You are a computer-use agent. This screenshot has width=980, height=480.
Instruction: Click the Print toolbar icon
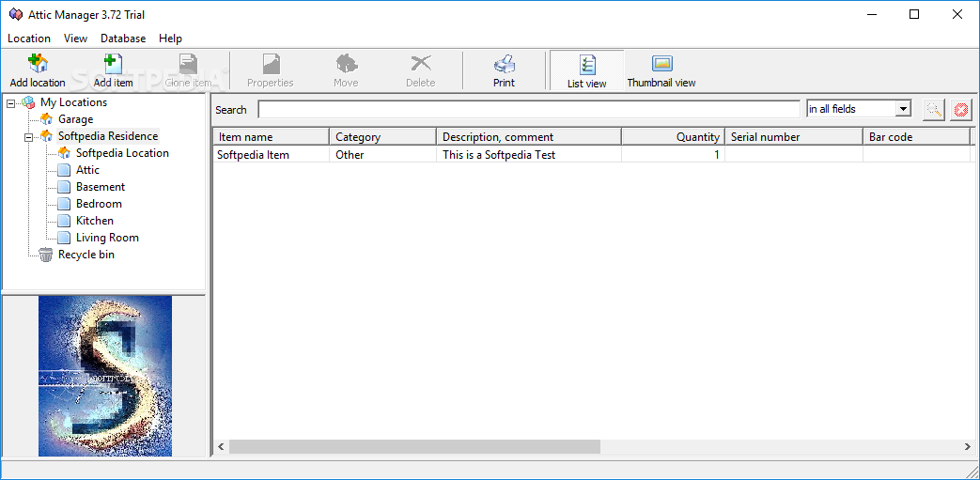504,63
